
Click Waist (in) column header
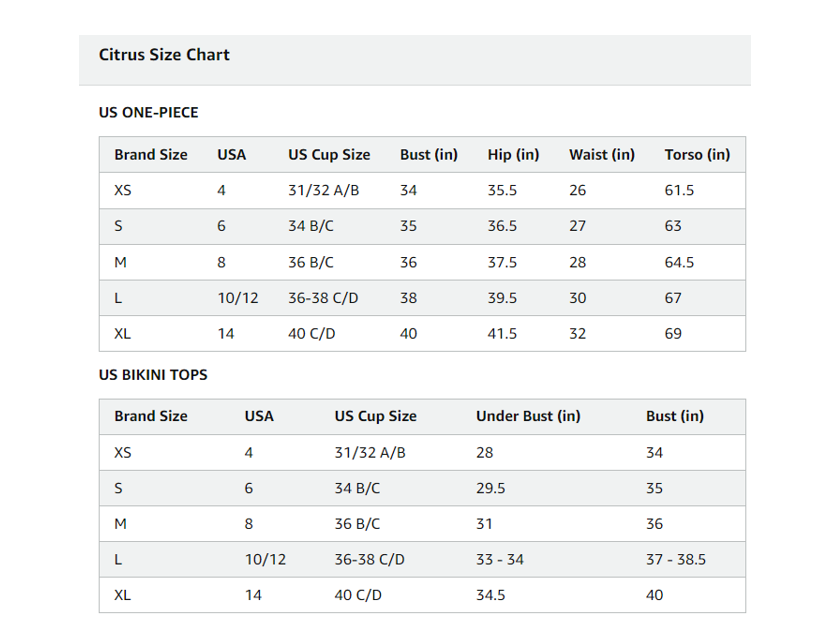602,155
